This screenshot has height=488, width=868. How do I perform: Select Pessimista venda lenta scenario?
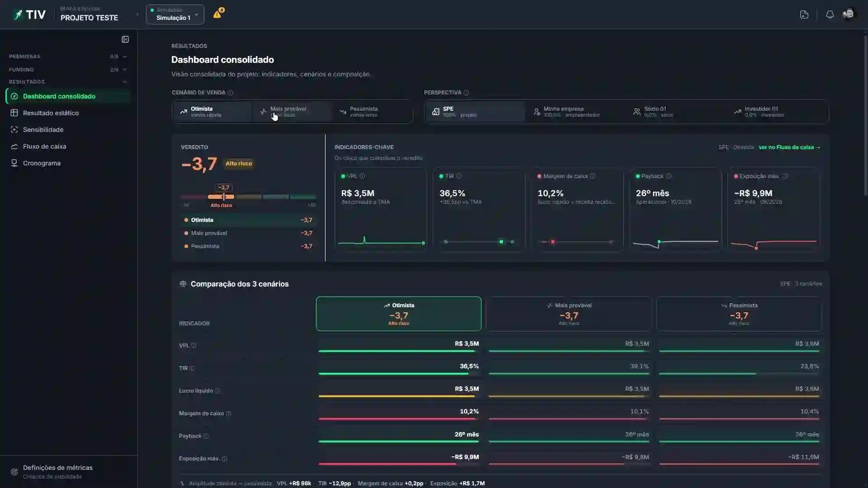pos(372,112)
